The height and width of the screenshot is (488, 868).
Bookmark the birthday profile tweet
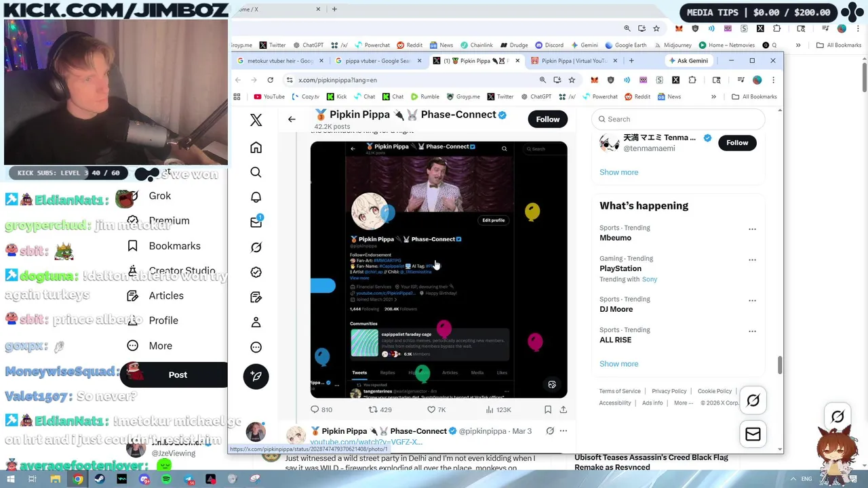point(548,409)
